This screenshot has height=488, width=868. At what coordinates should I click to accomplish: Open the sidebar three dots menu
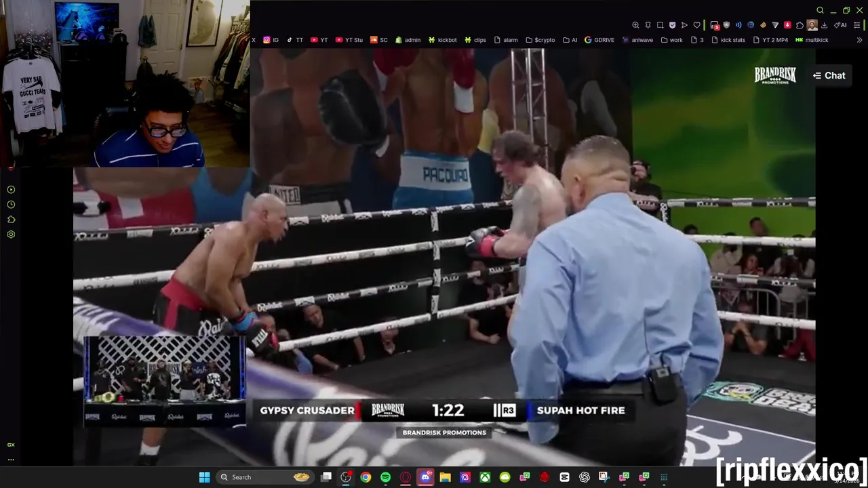click(x=11, y=460)
